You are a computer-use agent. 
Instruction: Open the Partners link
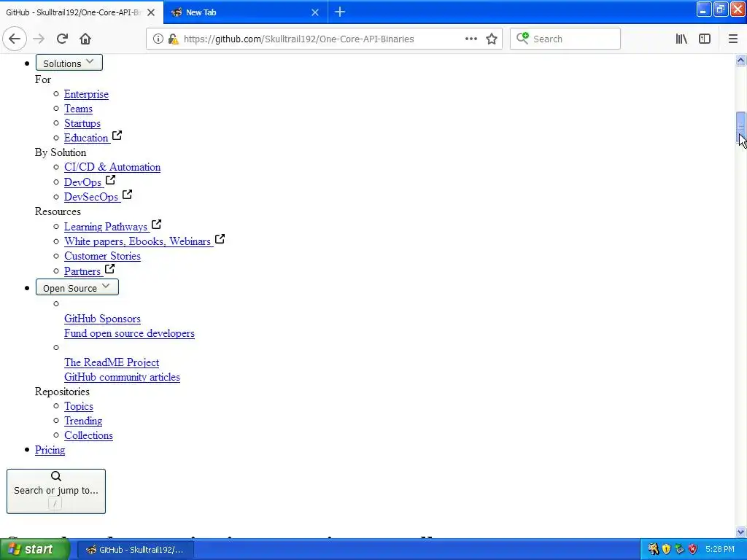pyautogui.click(x=82, y=271)
